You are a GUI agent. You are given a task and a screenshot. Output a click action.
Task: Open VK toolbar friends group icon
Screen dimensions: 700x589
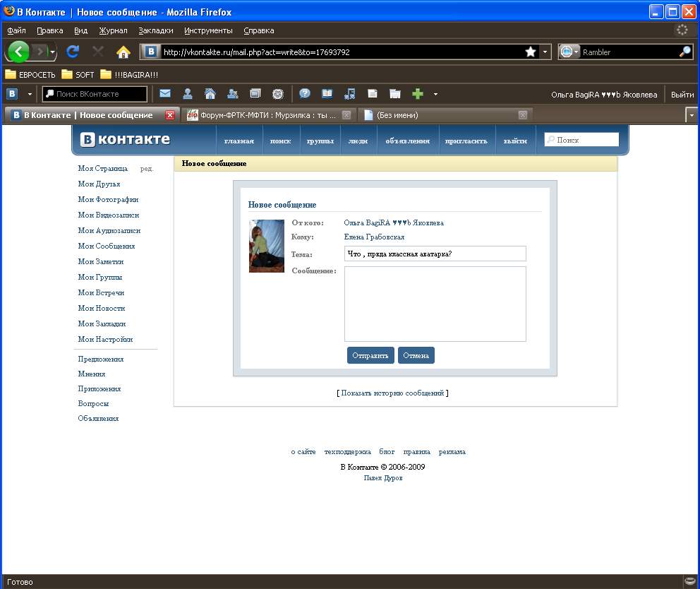pos(233,94)
